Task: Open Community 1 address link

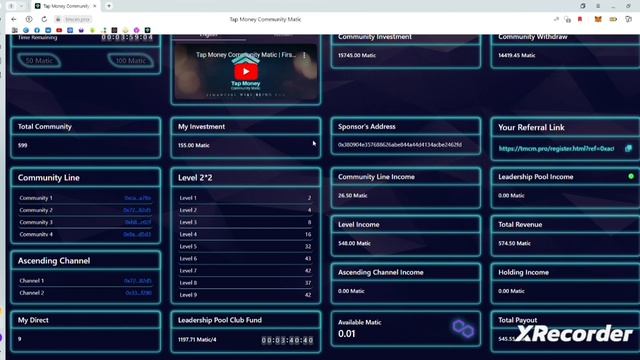Action: click(x=138, y=198)
